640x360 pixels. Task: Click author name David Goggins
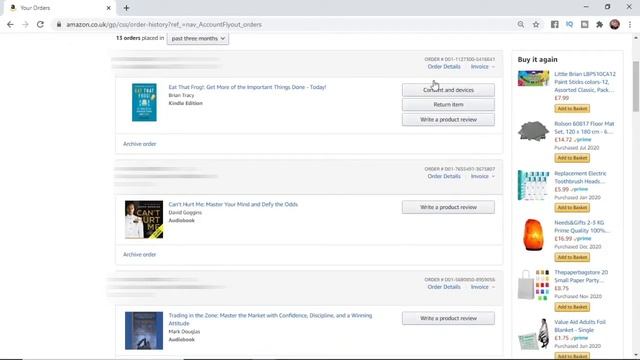(x=185, y=213)
